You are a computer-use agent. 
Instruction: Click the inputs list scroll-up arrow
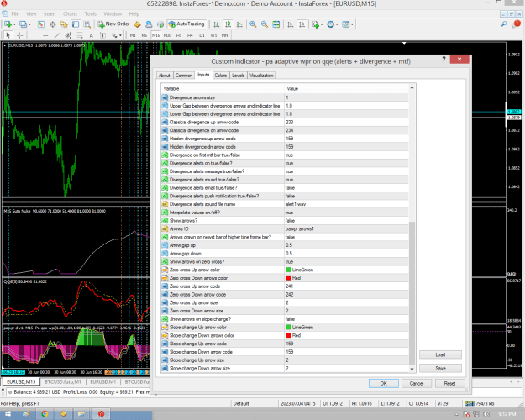pos(412,87)
